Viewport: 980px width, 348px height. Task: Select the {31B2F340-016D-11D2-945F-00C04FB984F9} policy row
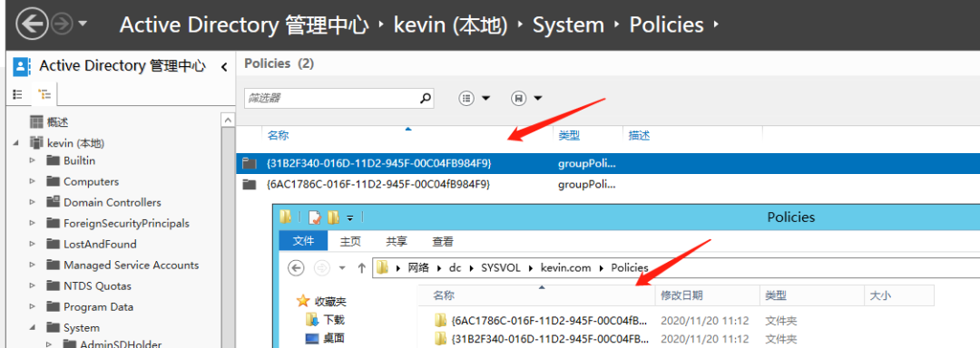(607, 163)
